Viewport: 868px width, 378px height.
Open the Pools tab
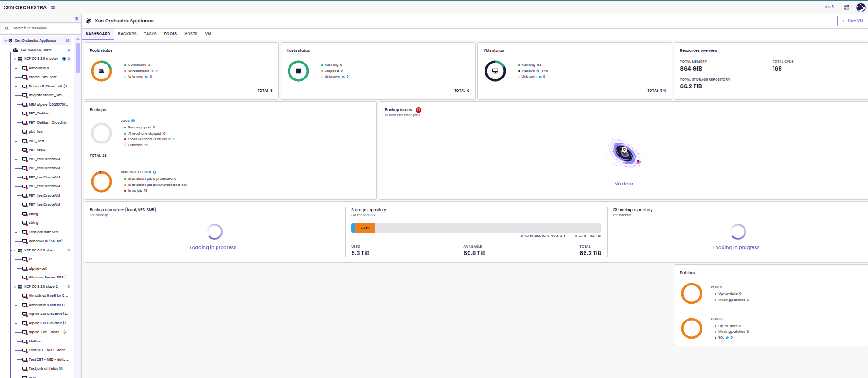click(x=170, y=34)
